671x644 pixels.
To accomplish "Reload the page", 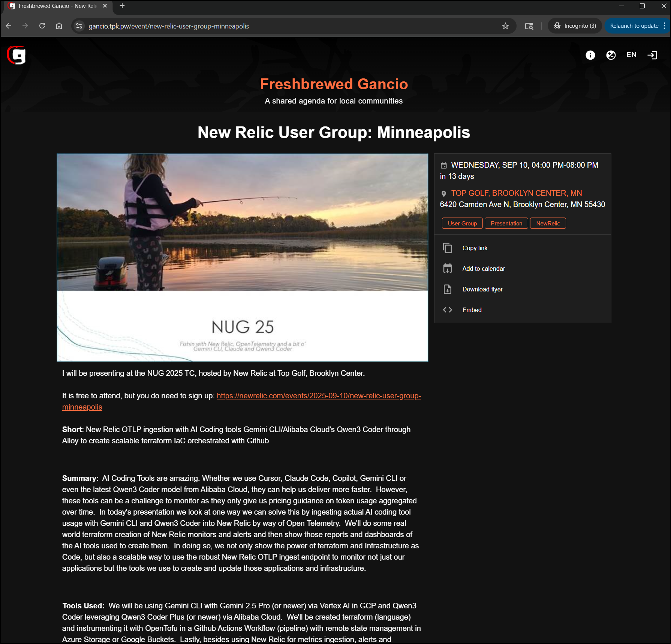I will tap(42, 26).
